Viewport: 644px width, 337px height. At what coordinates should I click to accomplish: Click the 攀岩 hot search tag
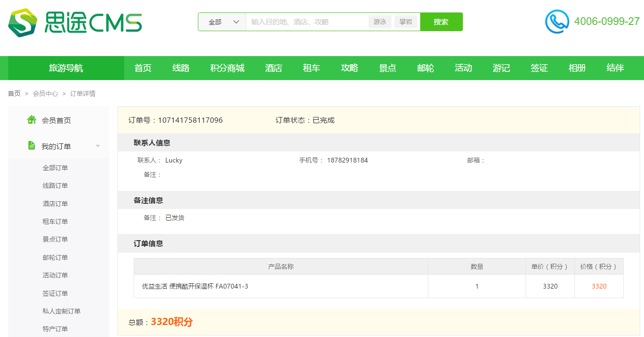click(x=406, y=22)
